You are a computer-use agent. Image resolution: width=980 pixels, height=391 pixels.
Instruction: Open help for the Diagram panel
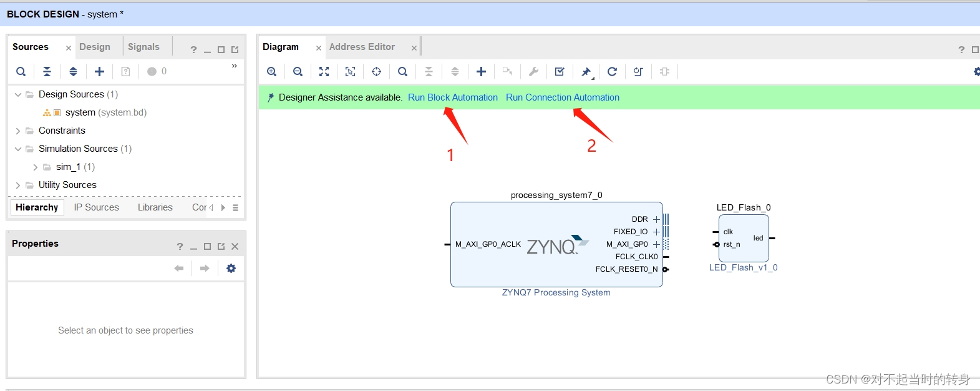961,49
